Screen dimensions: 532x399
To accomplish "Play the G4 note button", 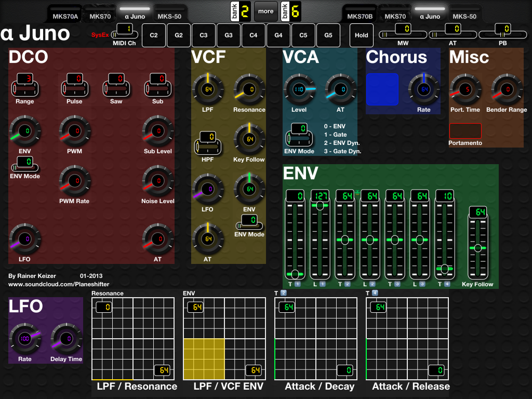I will tap(278, 35).
